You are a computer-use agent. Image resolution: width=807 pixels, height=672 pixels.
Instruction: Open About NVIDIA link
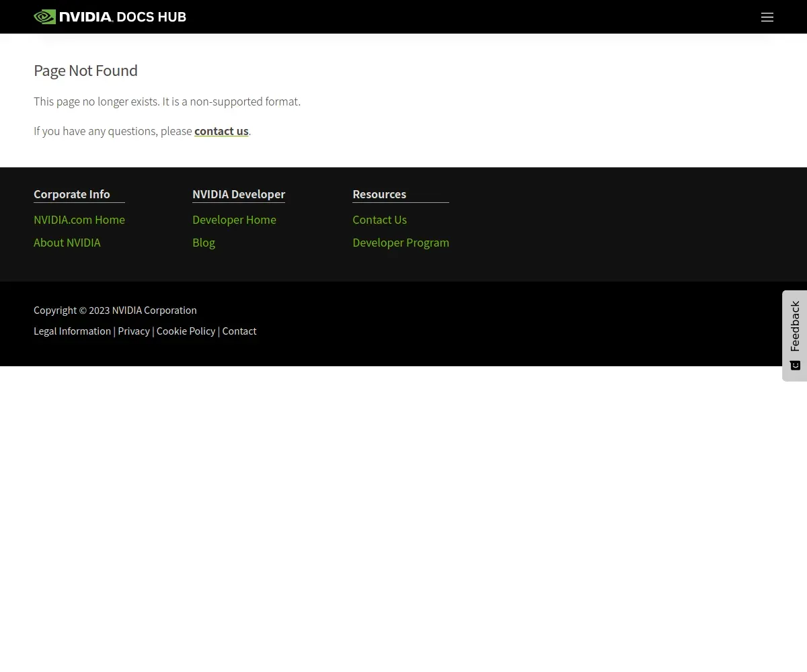click(67, 243)
